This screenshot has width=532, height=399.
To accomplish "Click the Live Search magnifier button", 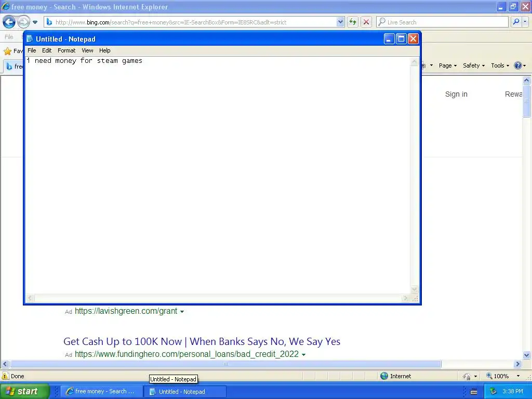I will [516, 22].
